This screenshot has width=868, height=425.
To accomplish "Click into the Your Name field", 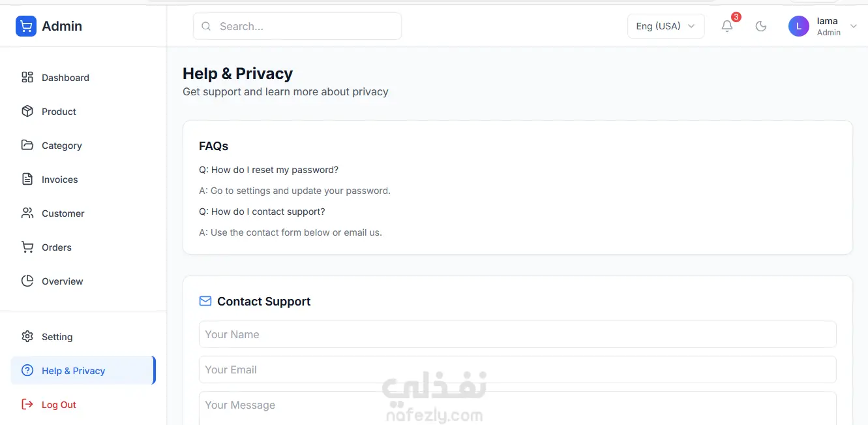I will [x=517, y=334].
